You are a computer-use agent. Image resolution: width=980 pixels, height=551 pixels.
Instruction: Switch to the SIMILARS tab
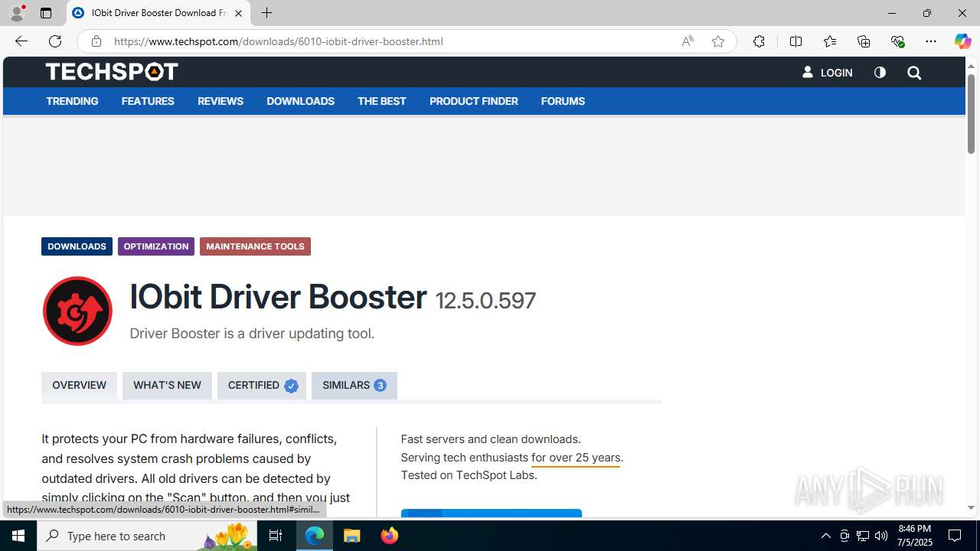(354, 386)
